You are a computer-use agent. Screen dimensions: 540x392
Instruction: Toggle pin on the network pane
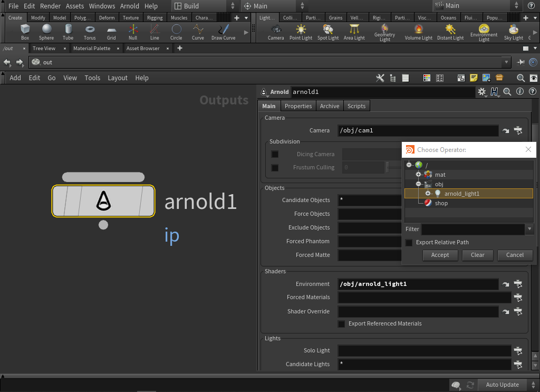(520, 62)
